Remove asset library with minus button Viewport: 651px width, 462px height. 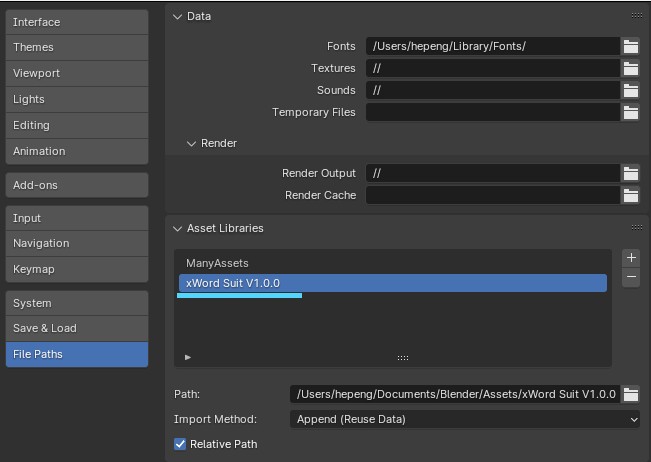pyautogui.click(x=631, y=278)
